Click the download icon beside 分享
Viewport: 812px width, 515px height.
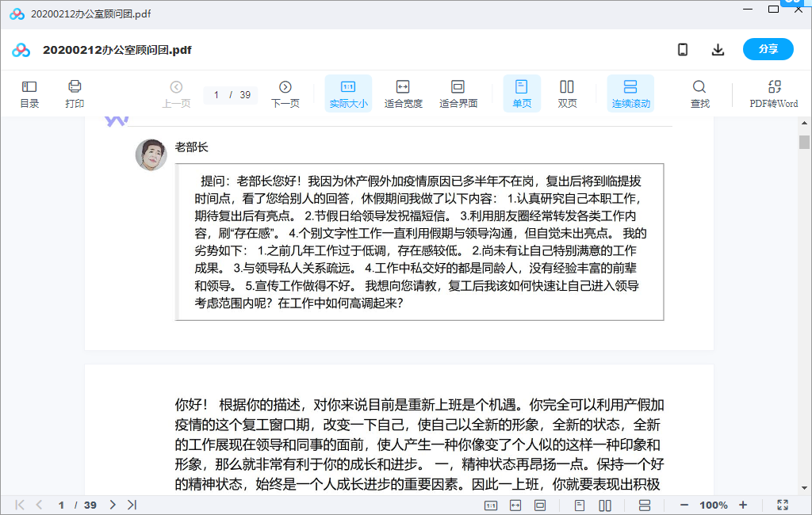(x=718, y=49)
